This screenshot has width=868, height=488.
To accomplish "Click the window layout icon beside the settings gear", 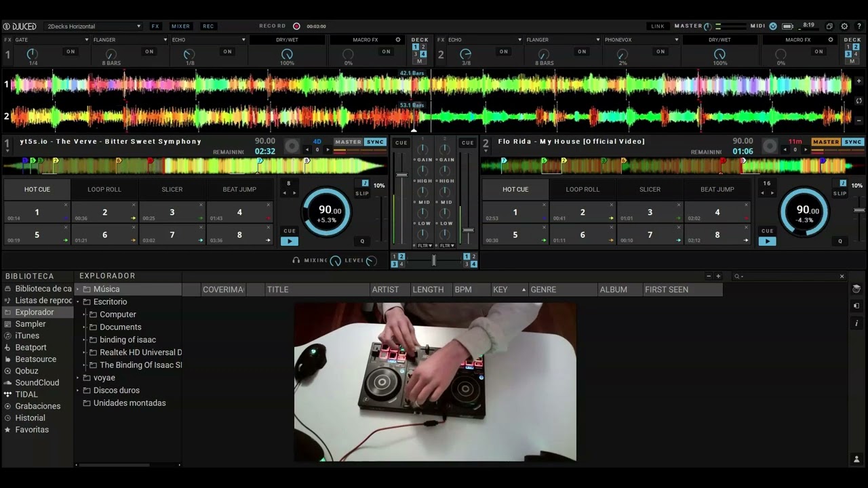I will 829,26.
